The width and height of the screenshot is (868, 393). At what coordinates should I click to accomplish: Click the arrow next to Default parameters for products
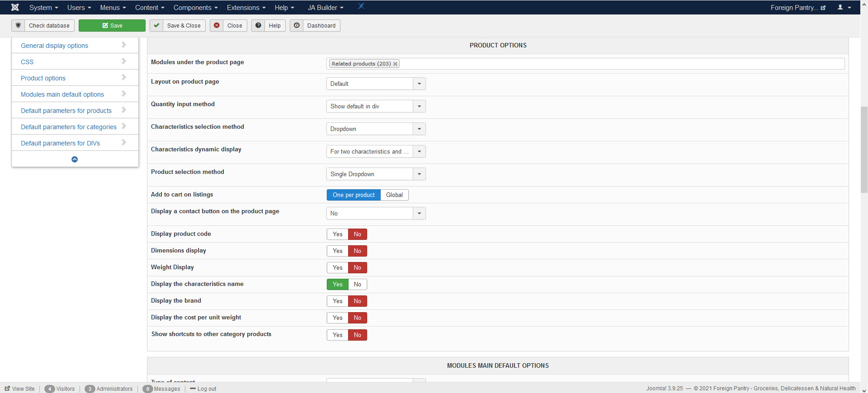click(x=124, y=110)
